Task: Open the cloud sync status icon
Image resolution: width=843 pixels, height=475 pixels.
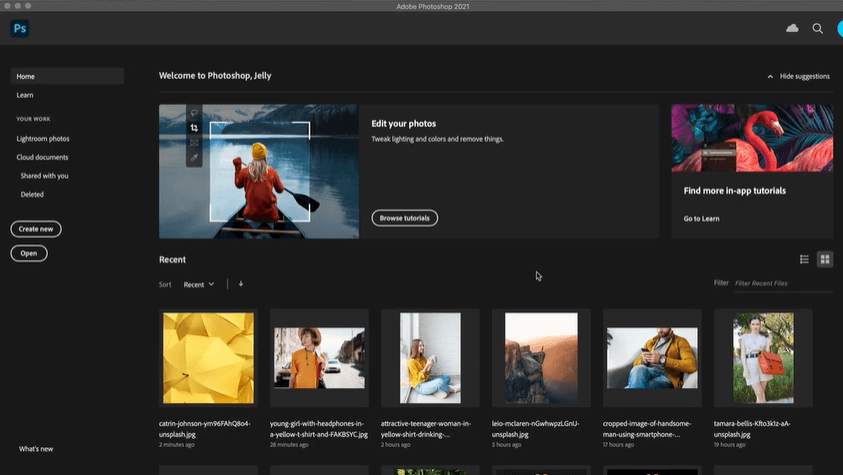Action: click(x=792, y=29)
